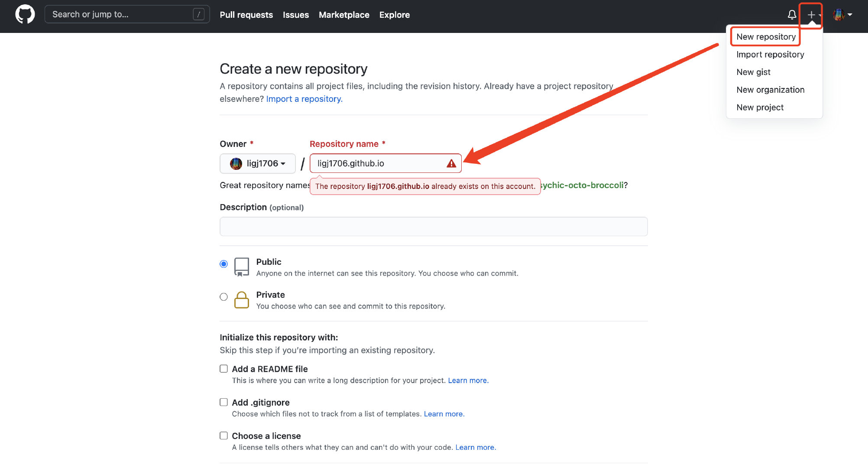Enable Add a README file checkbox
The height and width of the screenshot is (468, 868).
[x=223, y=369]
